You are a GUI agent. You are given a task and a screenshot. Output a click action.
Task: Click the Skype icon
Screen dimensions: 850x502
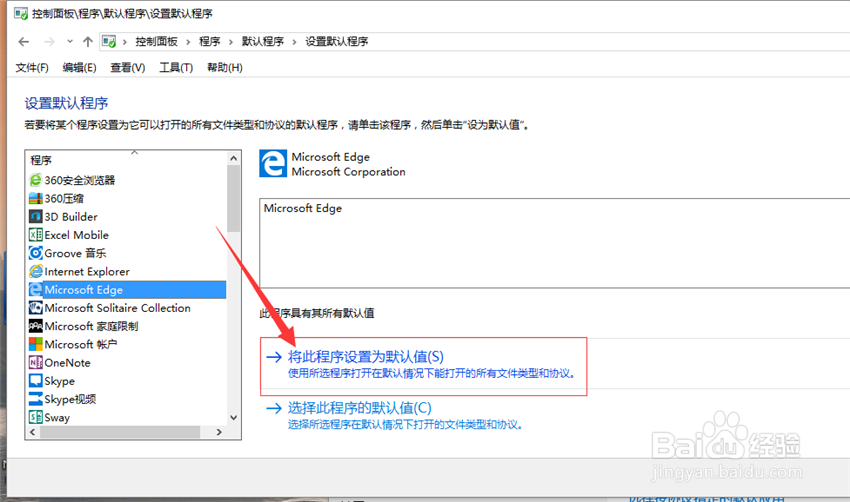(x=35, y=381)
